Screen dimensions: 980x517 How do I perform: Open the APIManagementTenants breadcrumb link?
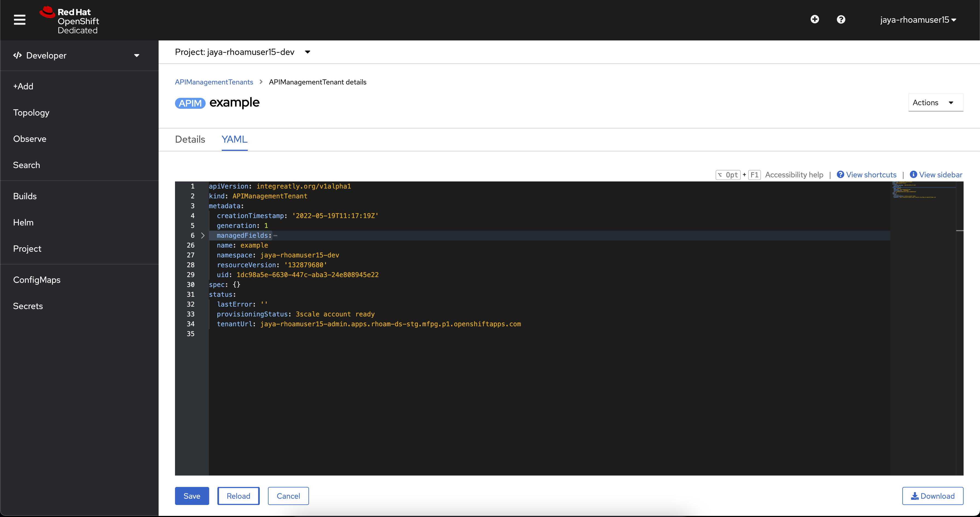click(x=214, y=82)
